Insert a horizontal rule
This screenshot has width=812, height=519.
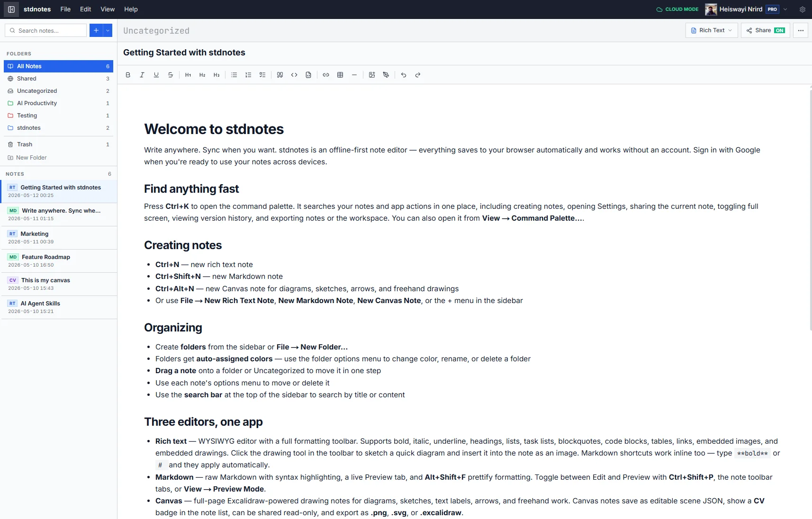tap(354, 75)
